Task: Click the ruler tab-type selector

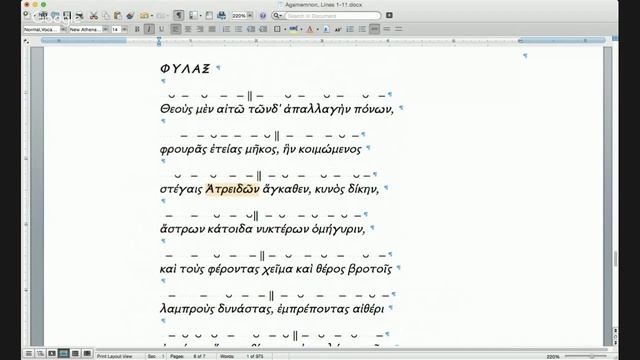Action: 27,41
